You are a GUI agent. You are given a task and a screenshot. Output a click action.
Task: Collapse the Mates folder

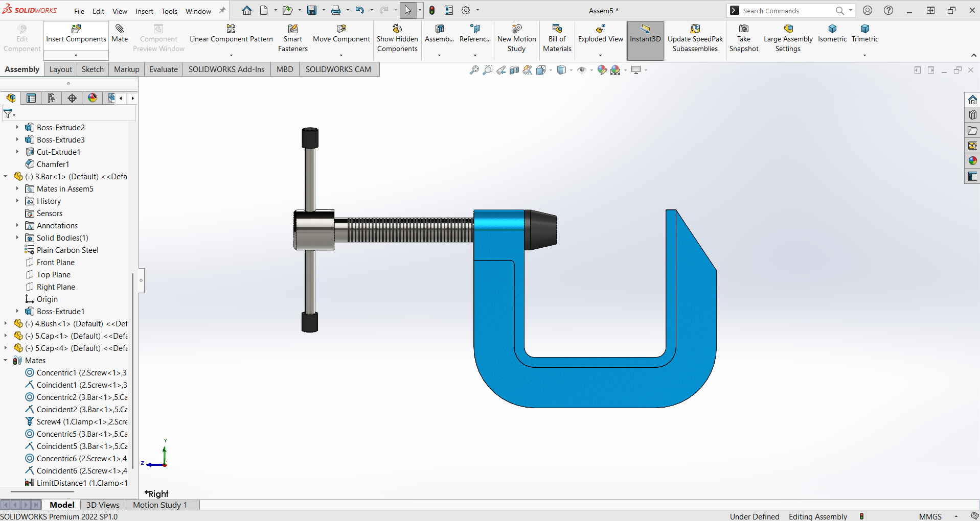pos(6,360)
